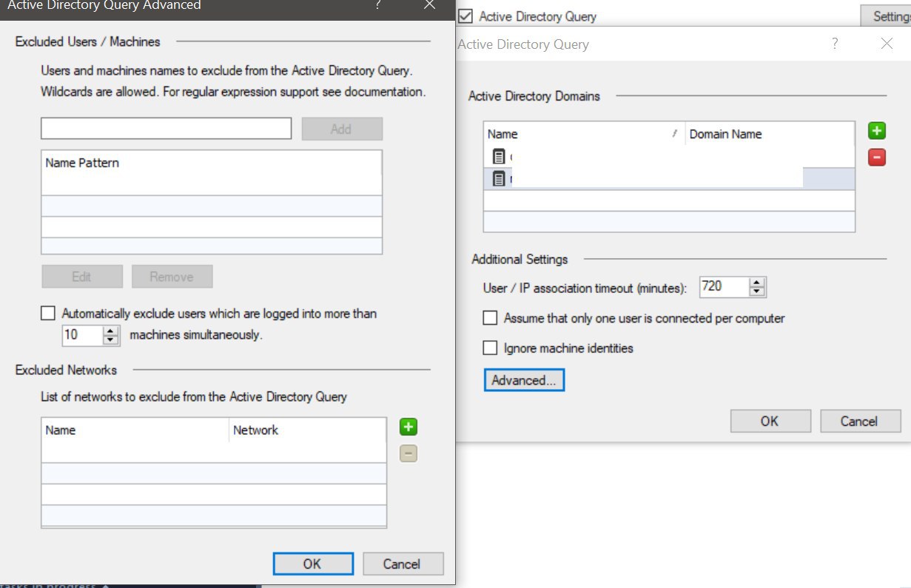
Task: Select highlighted second domain row icon
Action: (499, 178)
